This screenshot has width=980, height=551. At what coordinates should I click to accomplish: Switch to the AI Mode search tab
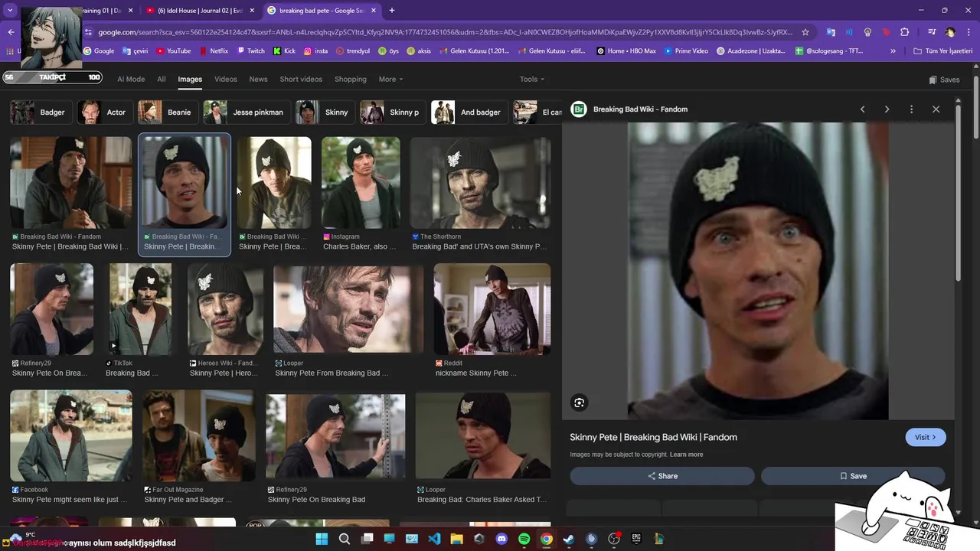pyautogui.click(x=131, y=79)
